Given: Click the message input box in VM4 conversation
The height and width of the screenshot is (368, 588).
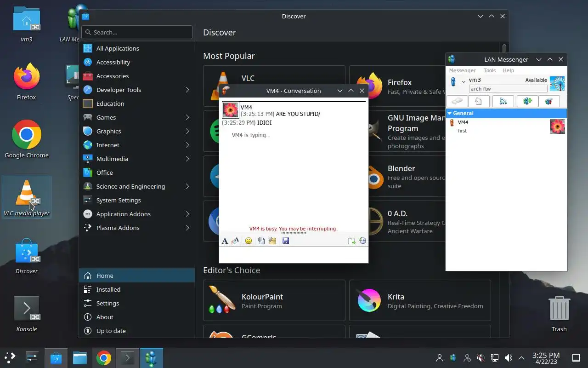Looking at the screenshot, I should (x=294, y=254).
